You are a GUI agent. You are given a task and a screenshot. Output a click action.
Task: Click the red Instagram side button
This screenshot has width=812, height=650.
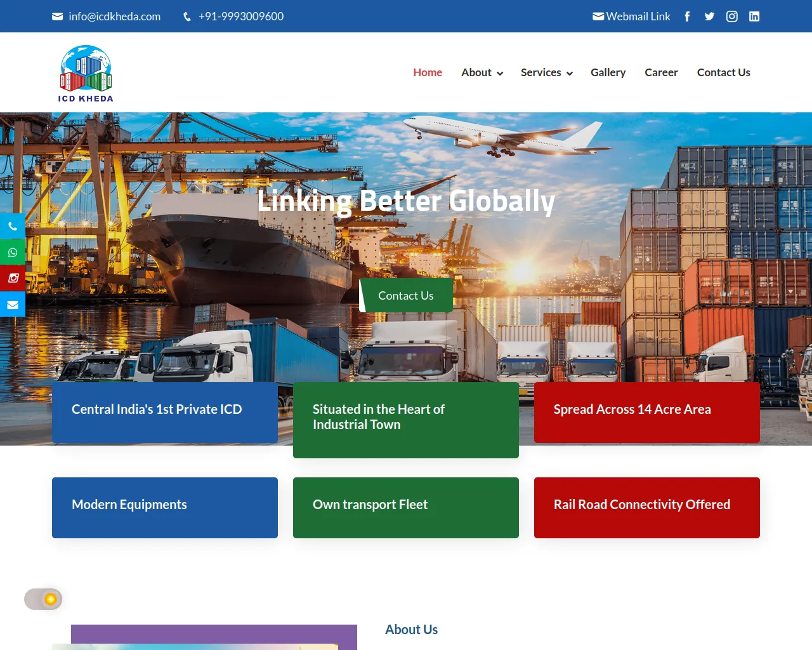[13, 278]
